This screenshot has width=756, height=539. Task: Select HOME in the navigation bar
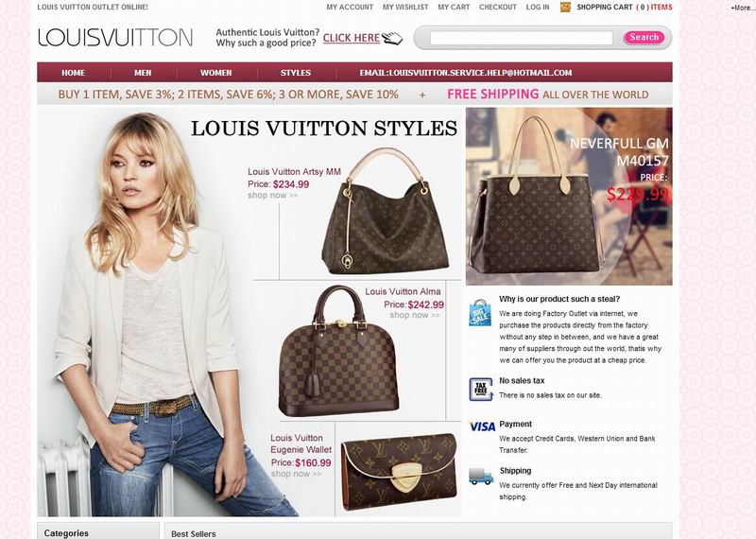coord(74,73)
